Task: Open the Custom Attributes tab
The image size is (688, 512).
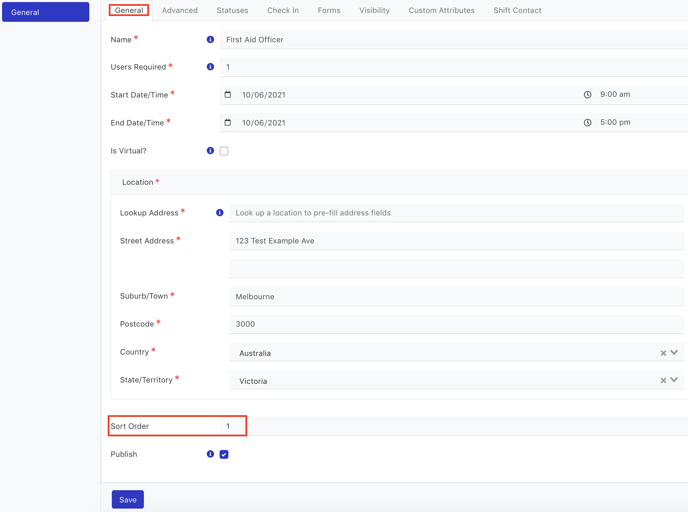Action: (x=441, y=10)
